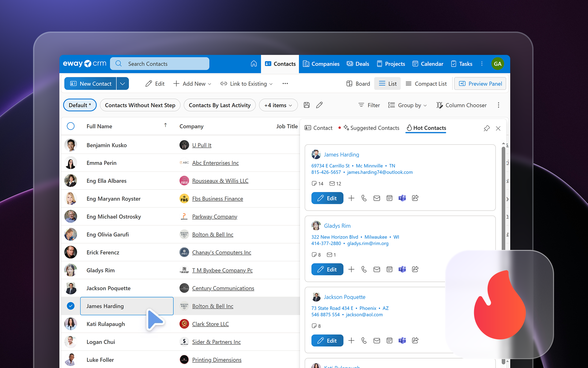Toggle select-all circle in Full Name header
The image size is (588, 368).
tap(71, 126)
